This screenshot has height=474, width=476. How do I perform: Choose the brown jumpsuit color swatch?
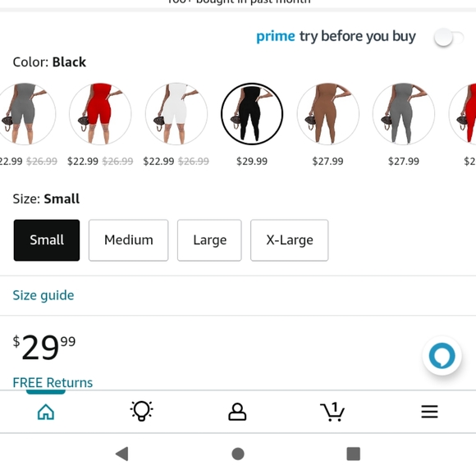click(x=327, y=114)
